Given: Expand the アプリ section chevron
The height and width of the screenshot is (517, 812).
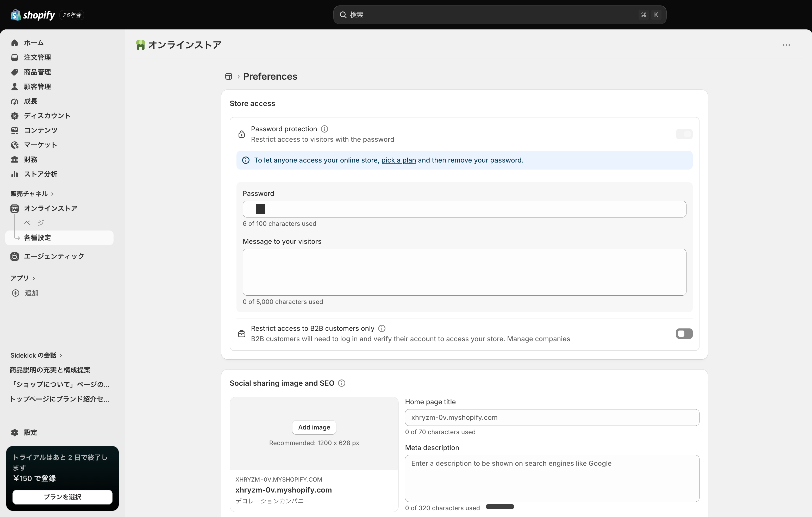Looking at the screenshot, I should (34, 278).
